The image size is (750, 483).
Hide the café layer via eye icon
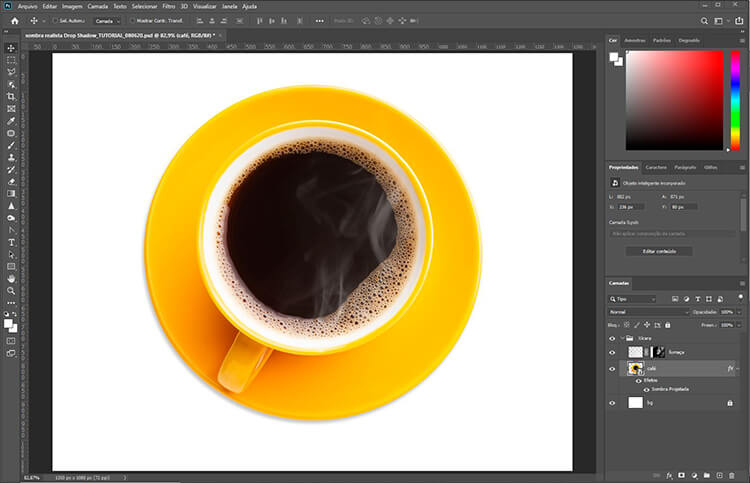point(612,369)
